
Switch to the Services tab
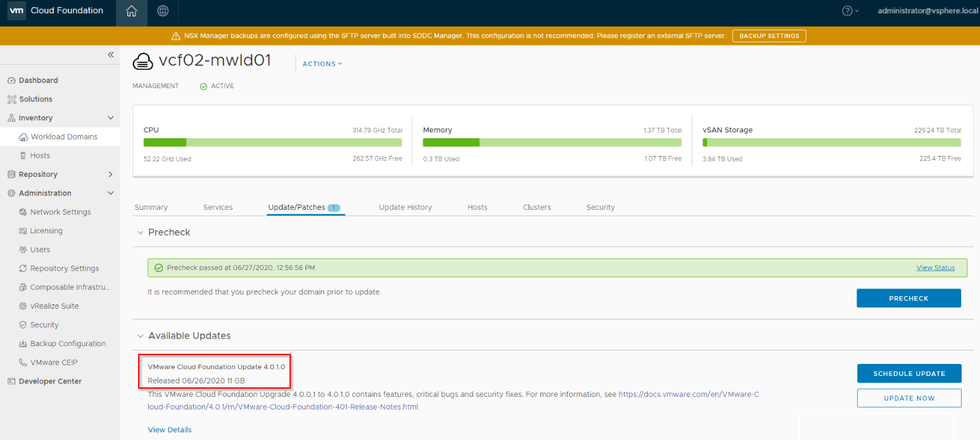(x=218, y=207)
